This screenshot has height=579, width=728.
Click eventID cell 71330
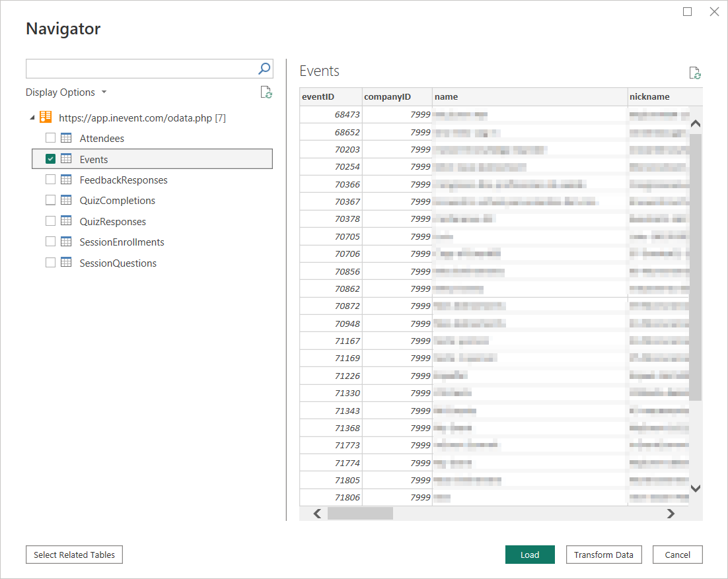click(x=330, y=393)
